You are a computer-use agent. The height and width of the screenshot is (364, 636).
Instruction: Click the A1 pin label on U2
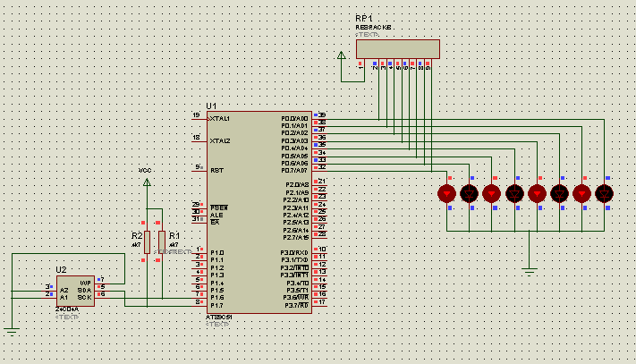tap(64, 298)
